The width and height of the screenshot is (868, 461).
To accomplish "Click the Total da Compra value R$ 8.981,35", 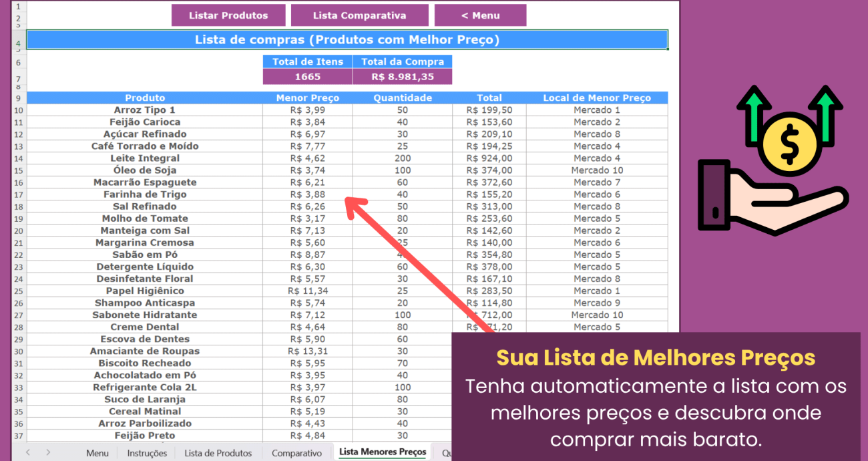I will tap(403, 76).
